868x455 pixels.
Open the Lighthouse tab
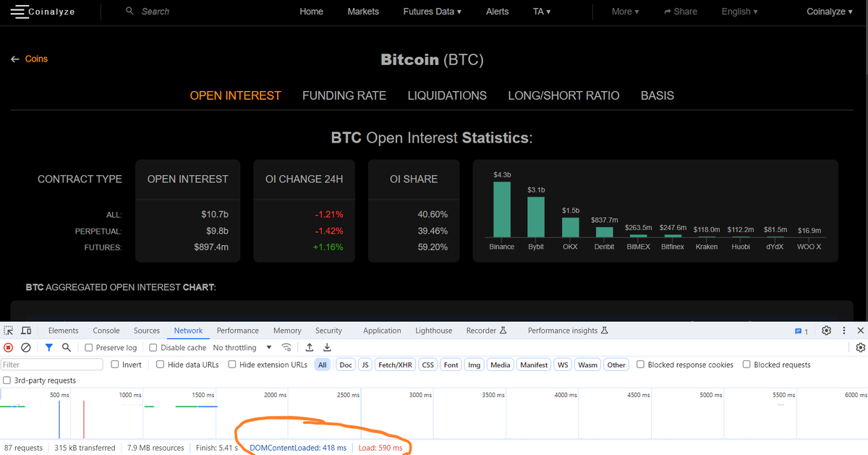(434, 331)
